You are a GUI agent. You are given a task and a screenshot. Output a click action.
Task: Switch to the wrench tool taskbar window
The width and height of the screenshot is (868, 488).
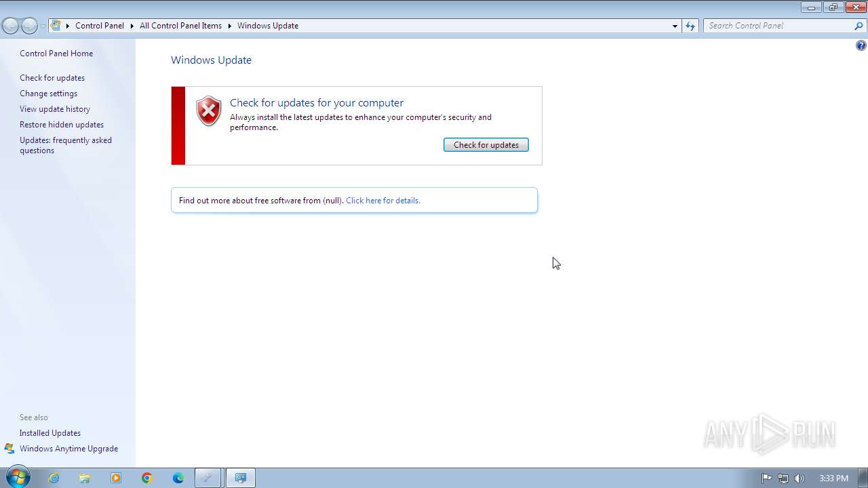click(x=209, y=478)
